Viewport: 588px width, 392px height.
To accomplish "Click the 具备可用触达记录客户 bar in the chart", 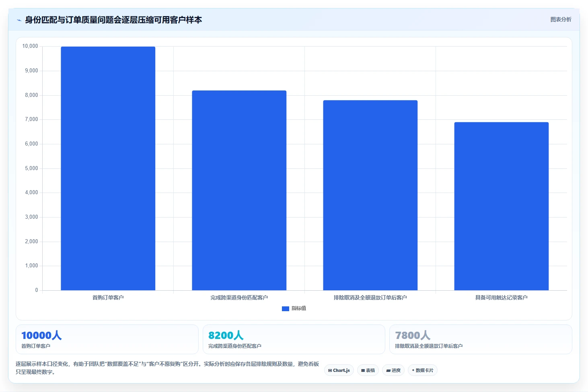I will 501,206.
